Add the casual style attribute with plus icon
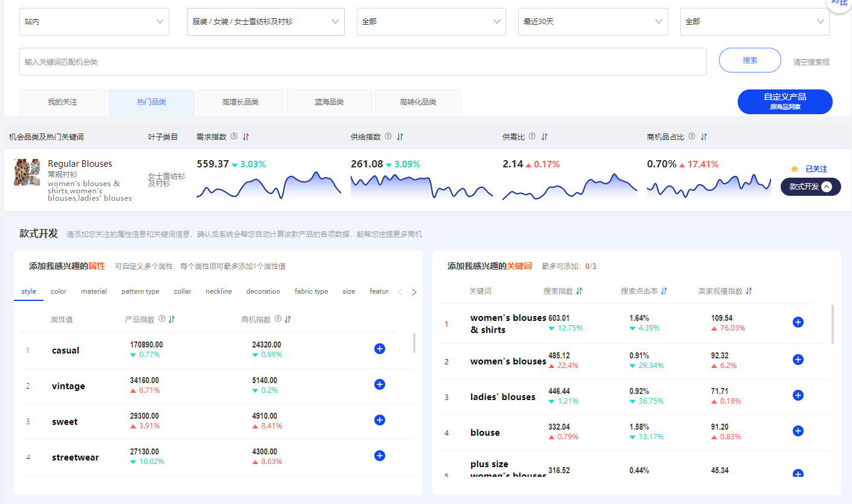Viewport: 852px width, 504px height. [380, 349]
